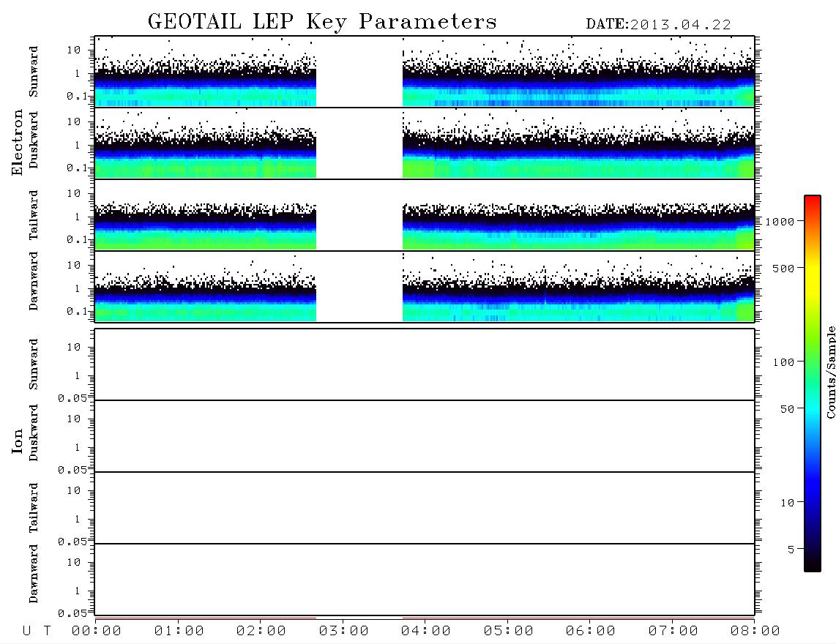Click the "Duskward" label beside the Ion panels

[34, 433]
